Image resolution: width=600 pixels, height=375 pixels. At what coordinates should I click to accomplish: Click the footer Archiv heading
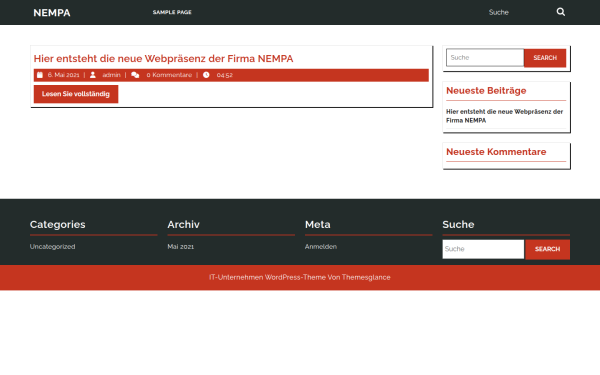(x=183, y=225)
